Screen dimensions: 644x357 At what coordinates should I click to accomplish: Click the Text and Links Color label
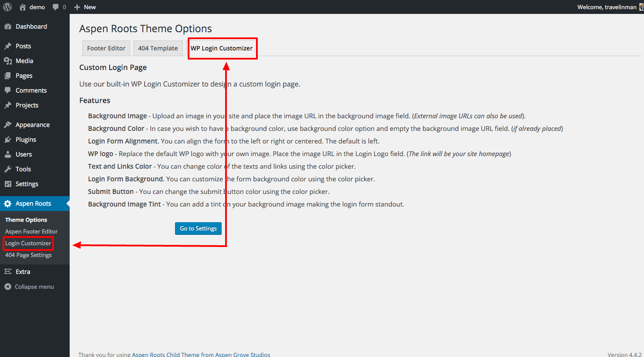(120, 167)
